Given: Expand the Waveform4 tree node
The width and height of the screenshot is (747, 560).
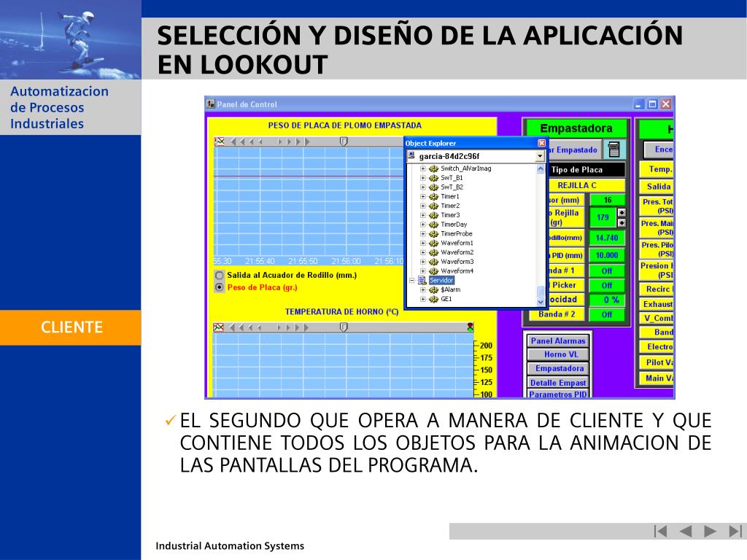Looking at the screenshot, I should pyautogui.click(x=422, y=271).
